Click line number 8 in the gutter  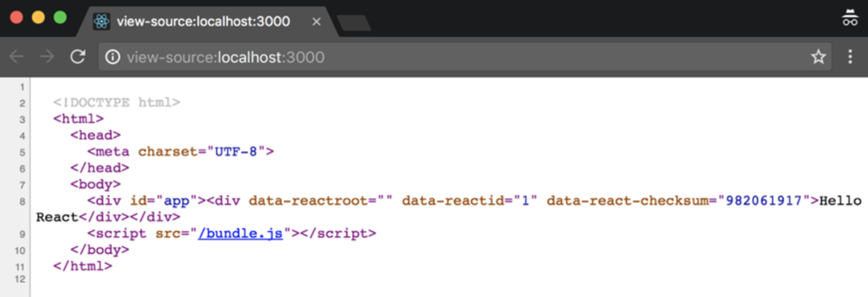click(23, 201)
